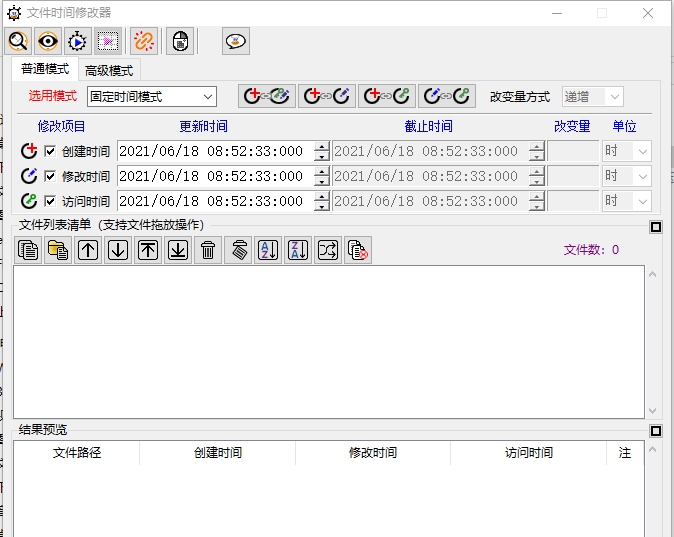This screenshot has height=537, width=674.
Task: Switch to the 普通模式 tab
Action: click(x=45, y=69)
